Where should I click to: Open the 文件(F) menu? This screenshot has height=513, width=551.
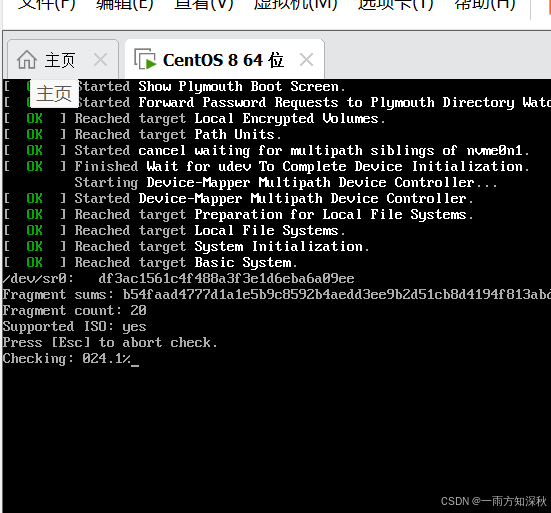point(46,5)
